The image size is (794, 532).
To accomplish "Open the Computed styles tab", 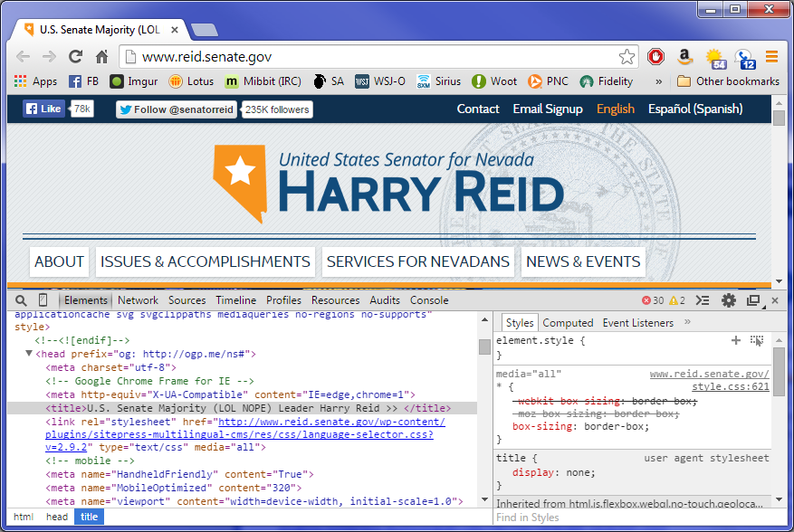I will pyautogui.click(x=568, y=323).
